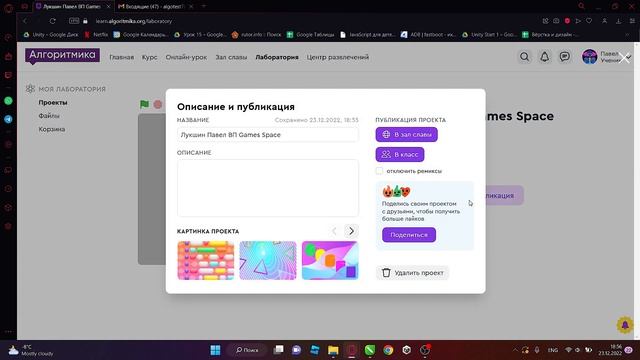Click the ENG language indicator in tray

[x=553, y=350]
